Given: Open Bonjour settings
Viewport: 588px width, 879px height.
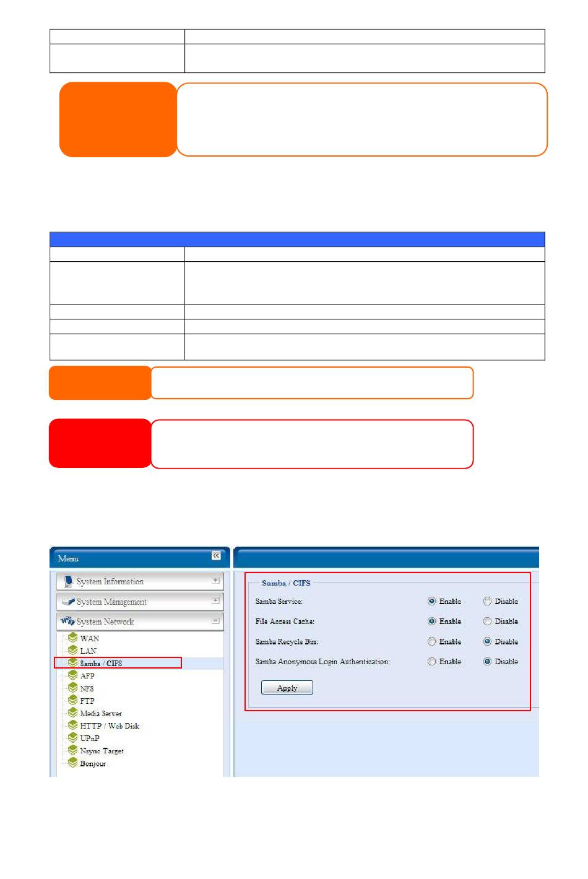Looking at the screenshot, I should pos(93,763).
